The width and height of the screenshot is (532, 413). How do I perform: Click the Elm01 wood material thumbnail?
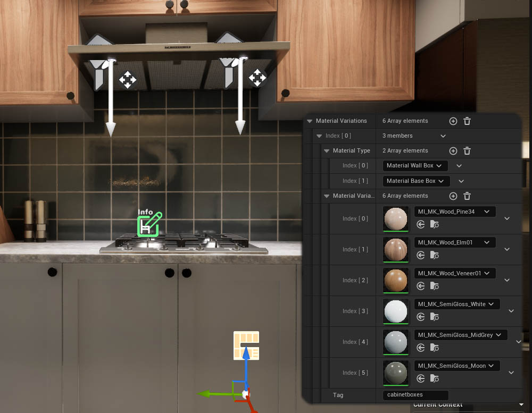tap(396, 250)
